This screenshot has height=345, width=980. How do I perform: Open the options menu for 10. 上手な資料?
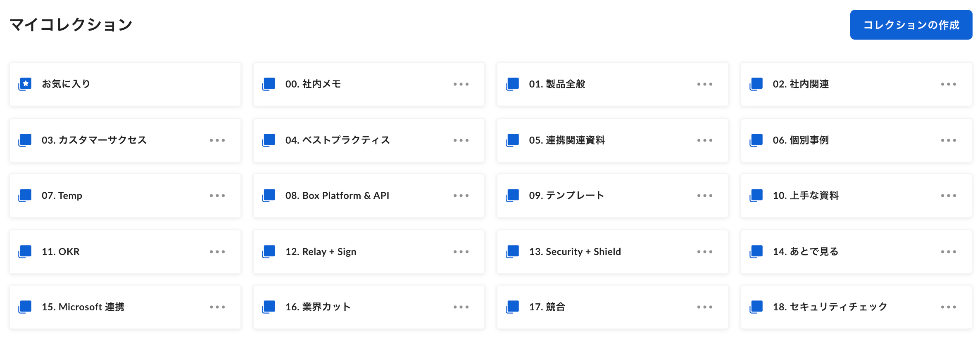click(x=948, y=195)
